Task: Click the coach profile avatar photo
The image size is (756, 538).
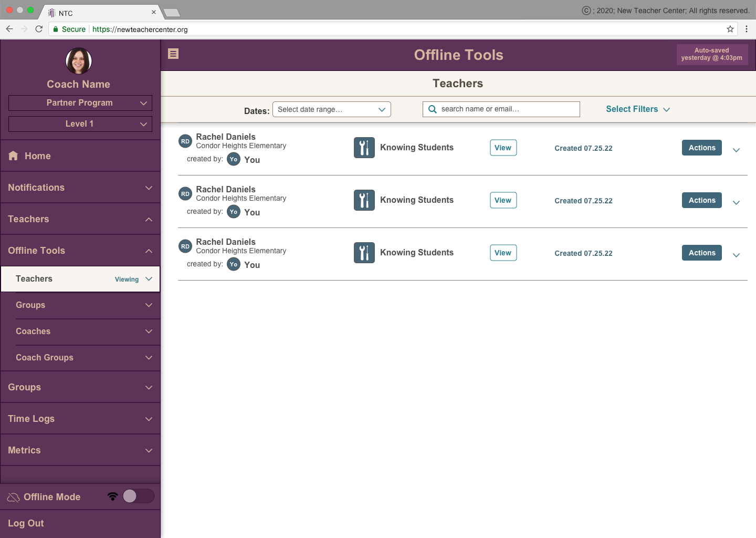Action: 79,61
